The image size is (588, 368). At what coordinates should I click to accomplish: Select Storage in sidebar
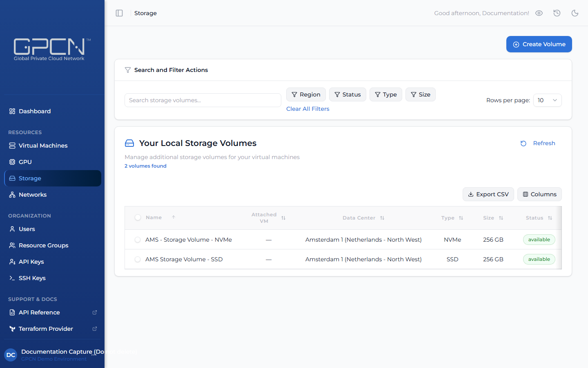(52, 178)
